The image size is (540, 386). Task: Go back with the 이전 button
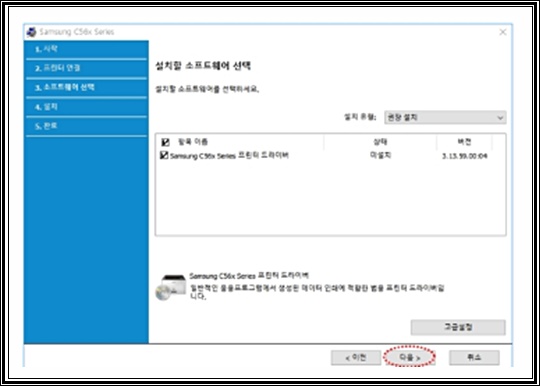[x=356, y=358]
